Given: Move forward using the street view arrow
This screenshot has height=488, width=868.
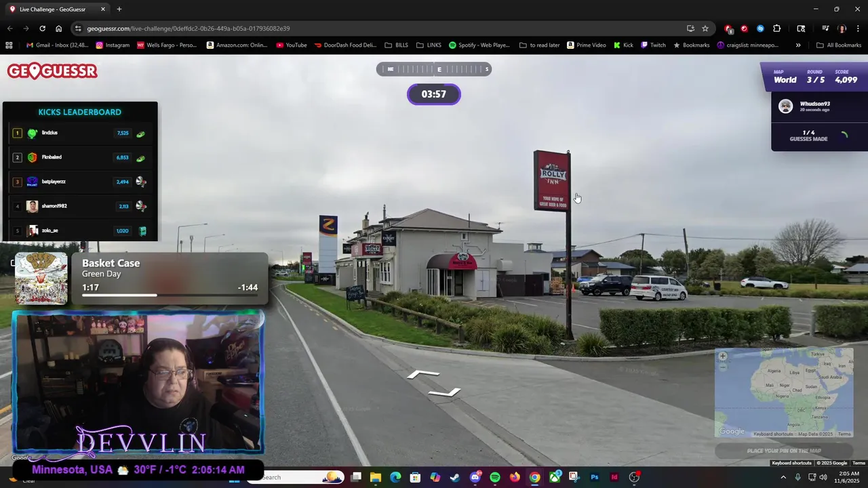Looking at the screenshot, I should 422,374.
